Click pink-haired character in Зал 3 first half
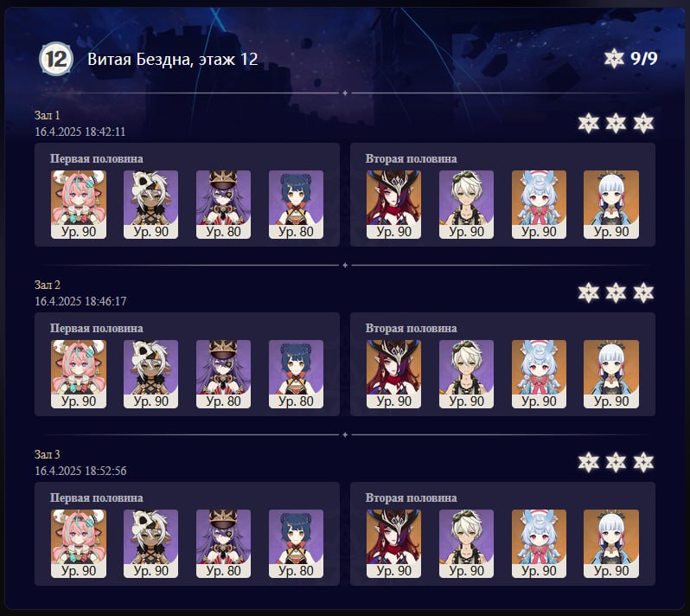Screen dimensions: 690x616 pos(79,544)
